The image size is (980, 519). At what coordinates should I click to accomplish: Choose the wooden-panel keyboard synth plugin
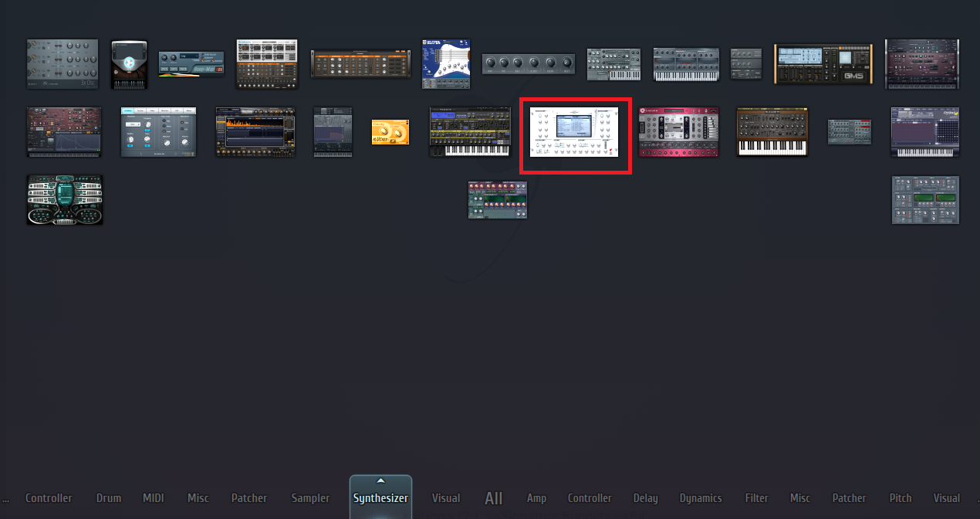pos(772,132)
